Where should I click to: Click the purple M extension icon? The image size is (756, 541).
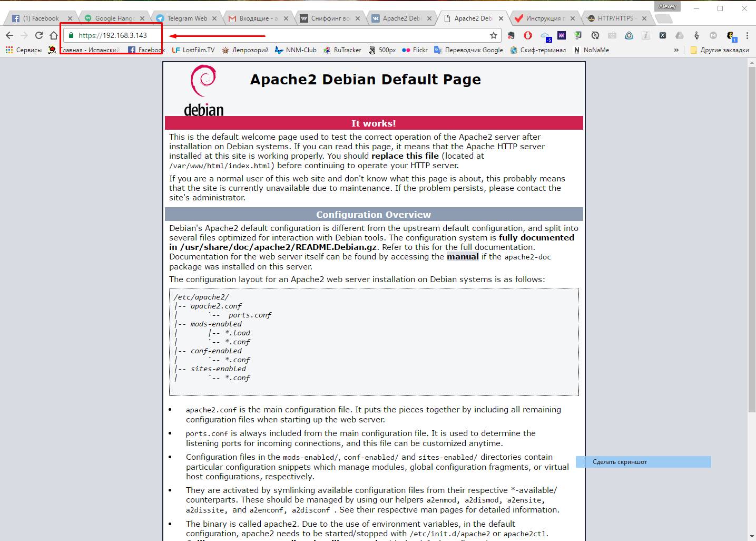point(562,35)
